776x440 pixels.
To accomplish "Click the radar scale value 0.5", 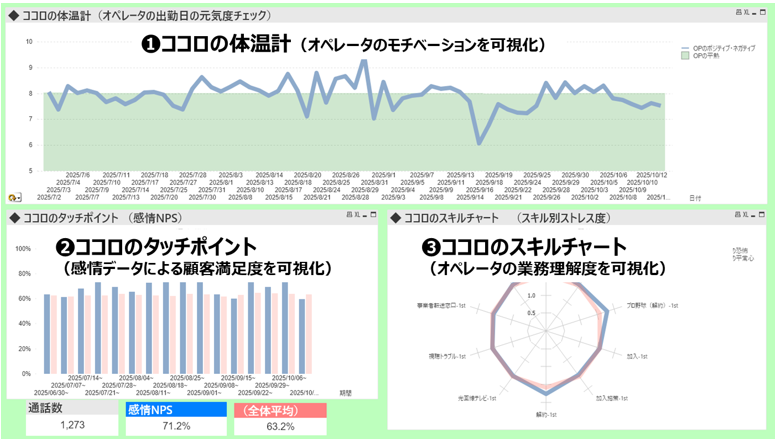I will 532,313.
